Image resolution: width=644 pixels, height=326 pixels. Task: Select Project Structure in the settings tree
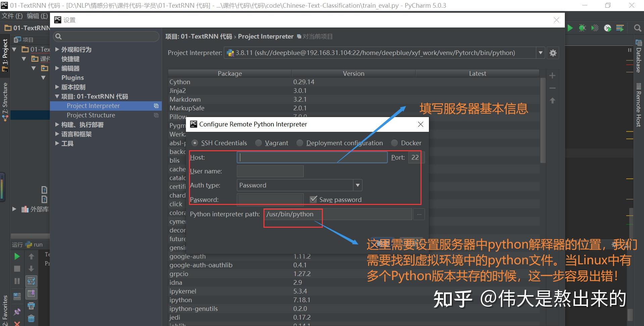point(91,115)
